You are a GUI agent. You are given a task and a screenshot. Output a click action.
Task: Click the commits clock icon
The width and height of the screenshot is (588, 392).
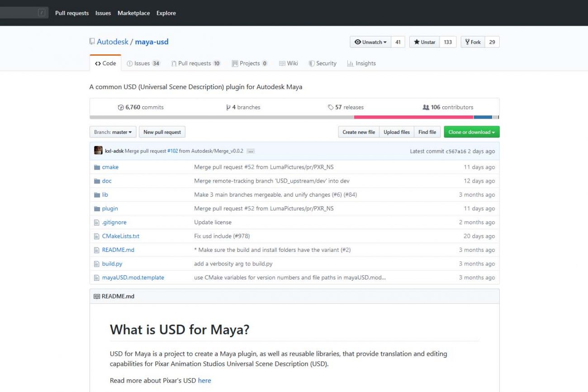coord(120,107)
